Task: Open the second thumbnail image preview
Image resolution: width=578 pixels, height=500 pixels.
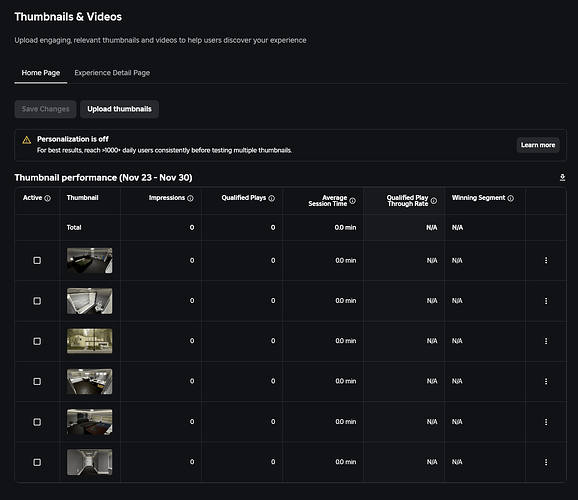Action: [x=90, y=301]
